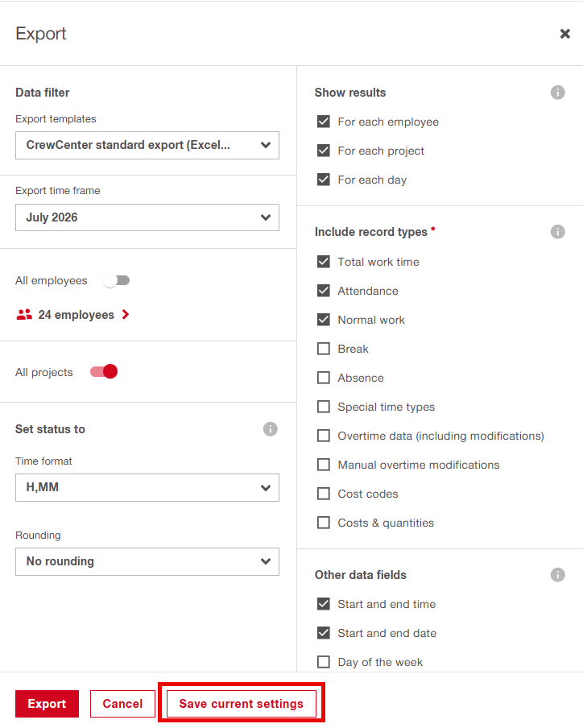Screen dimensions: 583x728
Task: Open the Export templates dropdown
Action: [x=147, y=145]
